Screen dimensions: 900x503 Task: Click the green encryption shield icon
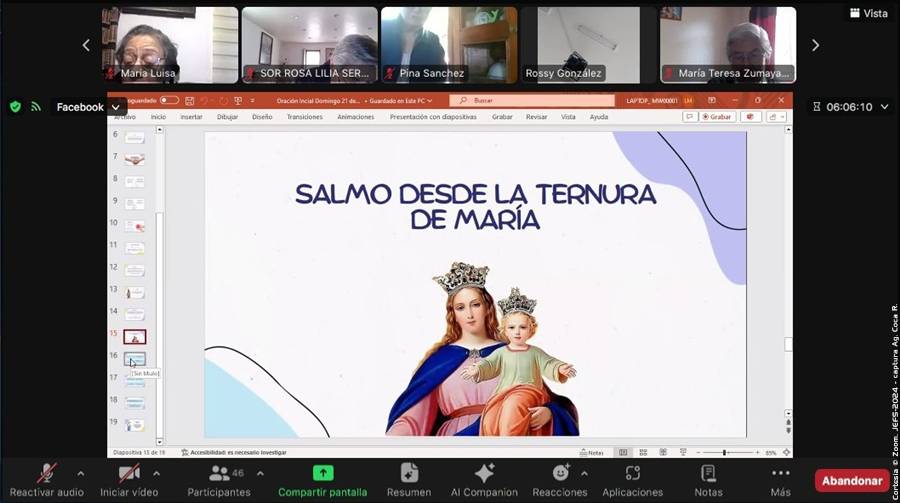click(15, 107)
